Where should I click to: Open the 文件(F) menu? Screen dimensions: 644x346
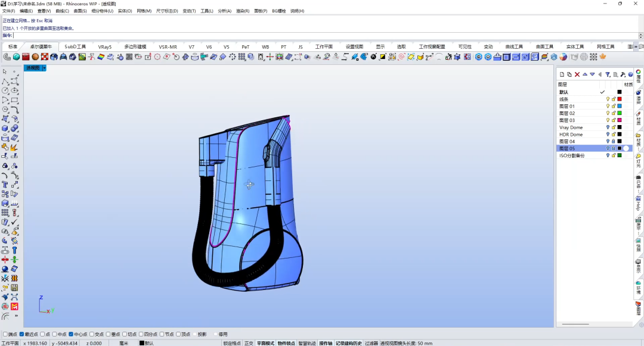[8, 11]
